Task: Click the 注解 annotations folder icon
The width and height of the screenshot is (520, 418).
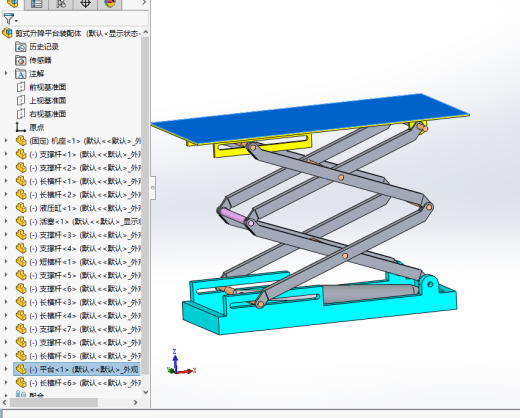Action: (x=20, y=74)
